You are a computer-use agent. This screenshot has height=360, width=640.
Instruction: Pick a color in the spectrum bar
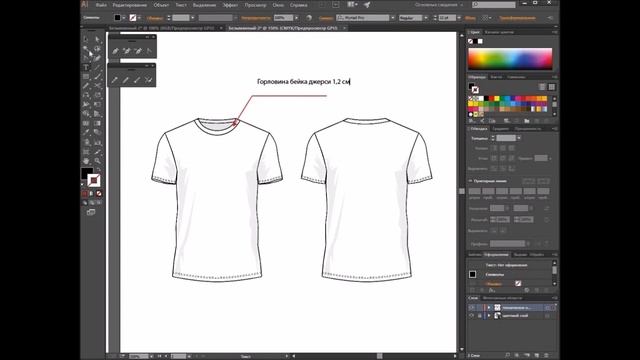tap(510, 59)
